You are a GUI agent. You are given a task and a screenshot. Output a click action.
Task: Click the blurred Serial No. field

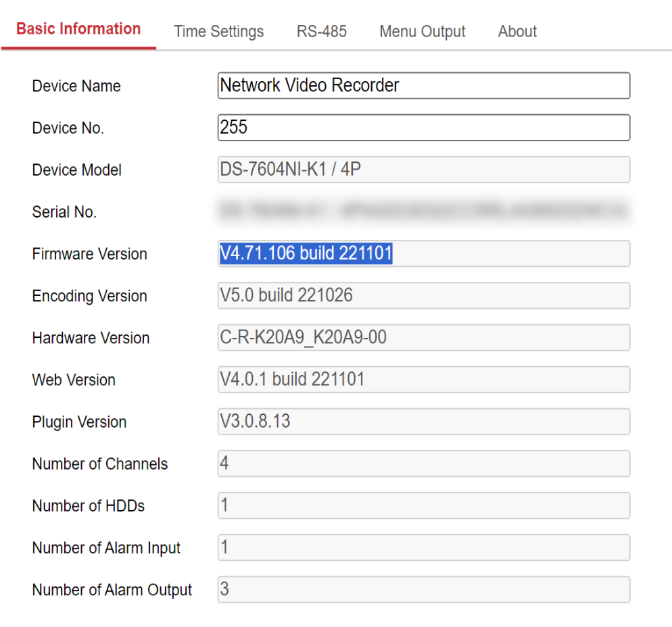point(423,211)
